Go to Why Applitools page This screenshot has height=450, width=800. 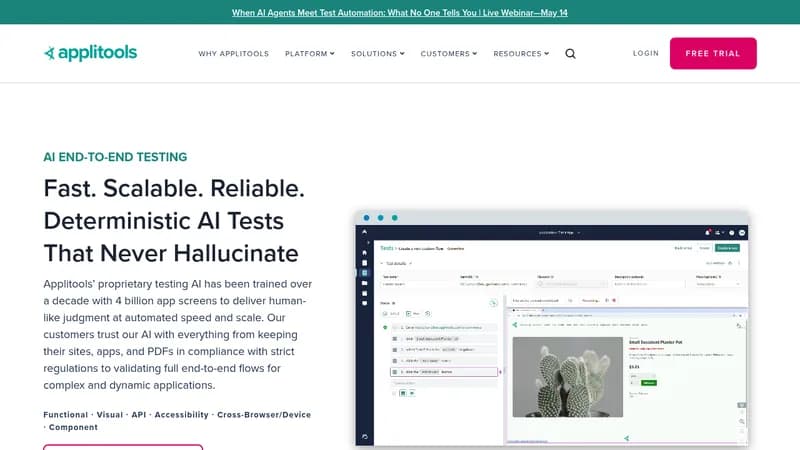click(234, 54)
